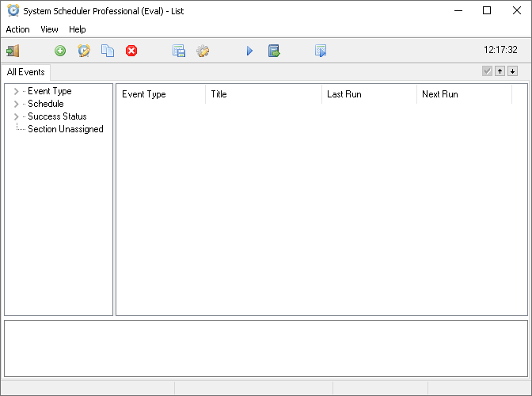Expand the Schedule tree node
This screenshot has height=396, width=532.
(x=16, y=104)
